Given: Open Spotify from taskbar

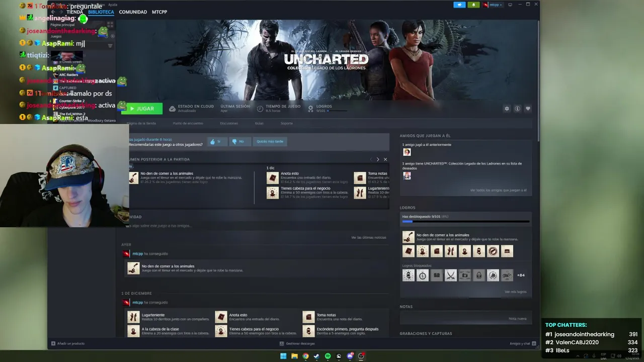Looking at the screenshot, I should [328, 356].
